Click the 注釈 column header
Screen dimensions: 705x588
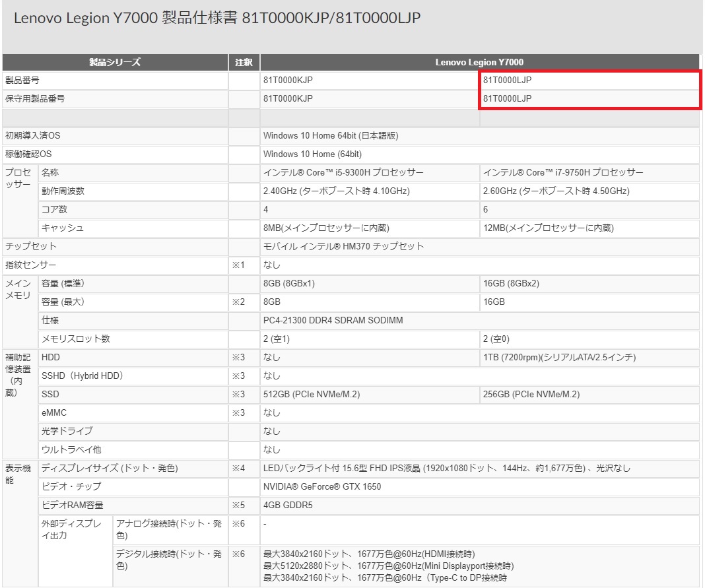point(244,62)
